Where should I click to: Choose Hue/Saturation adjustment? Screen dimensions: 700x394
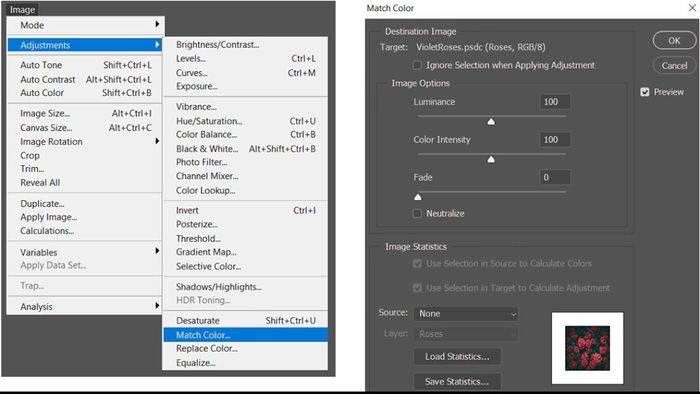click(x=246, y=121)
